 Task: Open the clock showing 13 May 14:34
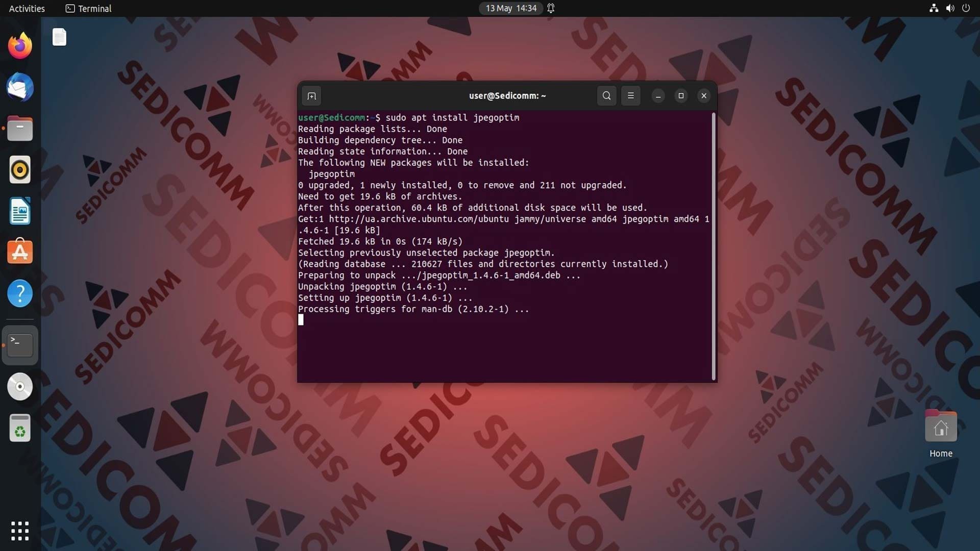point(511,8)
